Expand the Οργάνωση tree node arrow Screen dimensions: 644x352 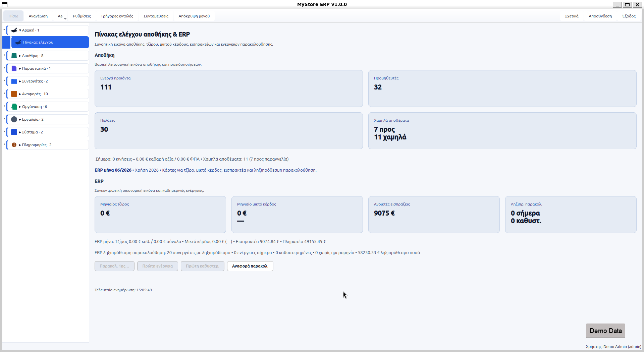tap(4, 106)
